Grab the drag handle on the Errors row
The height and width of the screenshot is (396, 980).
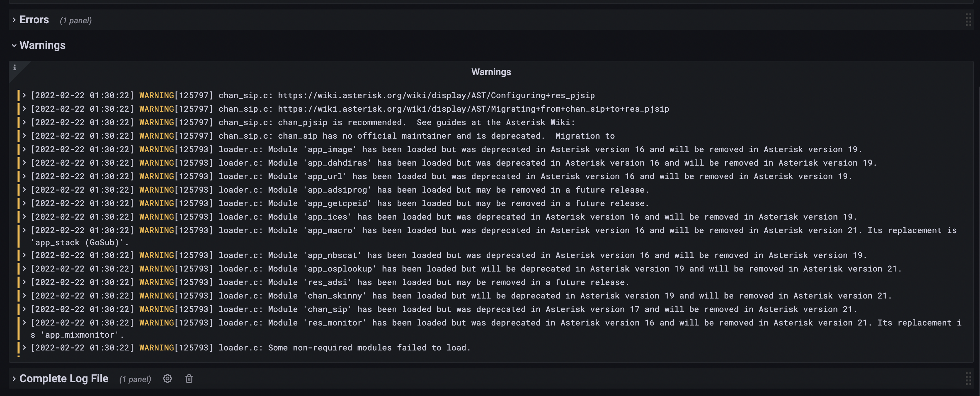click(968, 20)
